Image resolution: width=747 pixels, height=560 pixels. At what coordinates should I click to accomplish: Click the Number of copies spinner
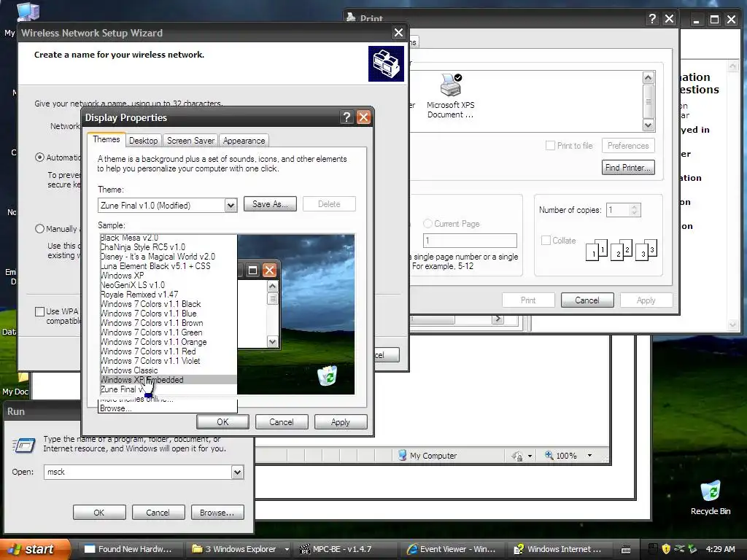click(x=634, y=210)
